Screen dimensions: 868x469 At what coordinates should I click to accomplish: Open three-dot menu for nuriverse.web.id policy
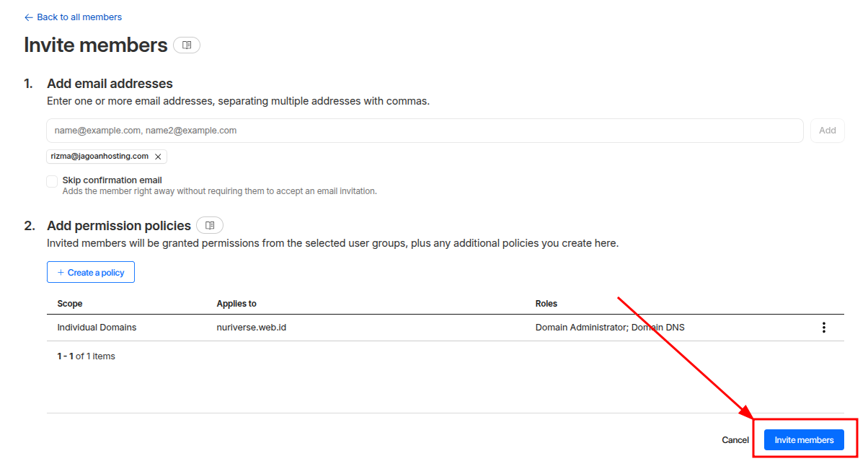pos(823,328)
